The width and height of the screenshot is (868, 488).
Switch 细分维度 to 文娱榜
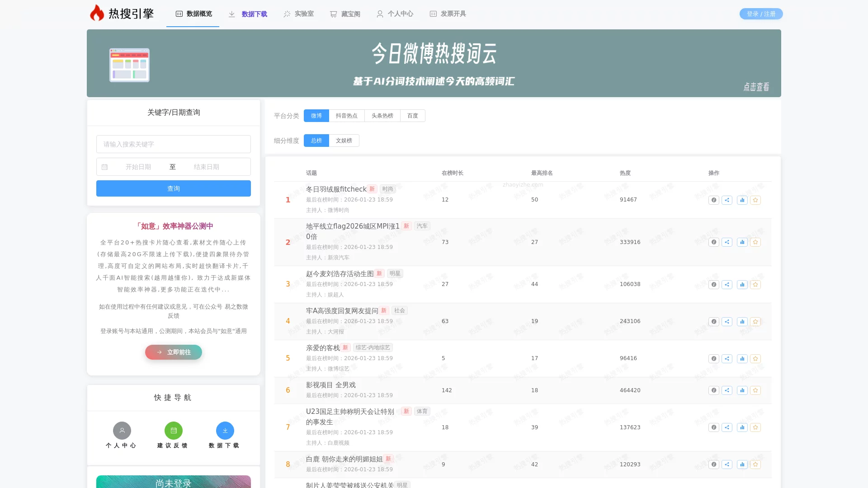click(x=344, y=141)
